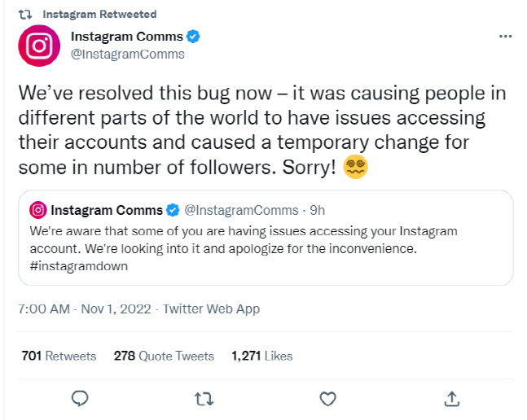The image size is (527, 420).
Task: Click the reply speech bubble icon
Action: point(80,399)
